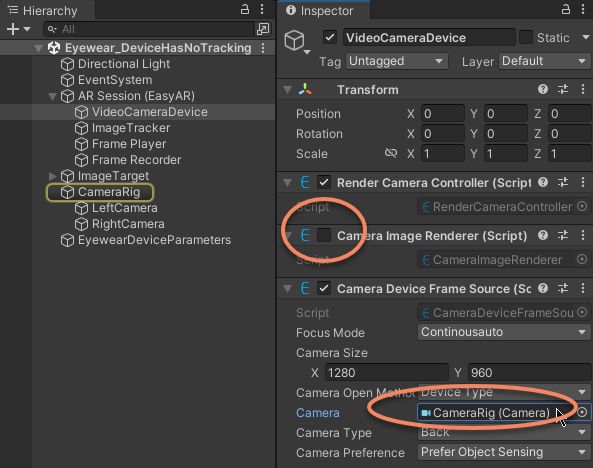The image size is (593, 468).
Task: Click the Hierarchy panel lock icon
Action: click(245, 9)
